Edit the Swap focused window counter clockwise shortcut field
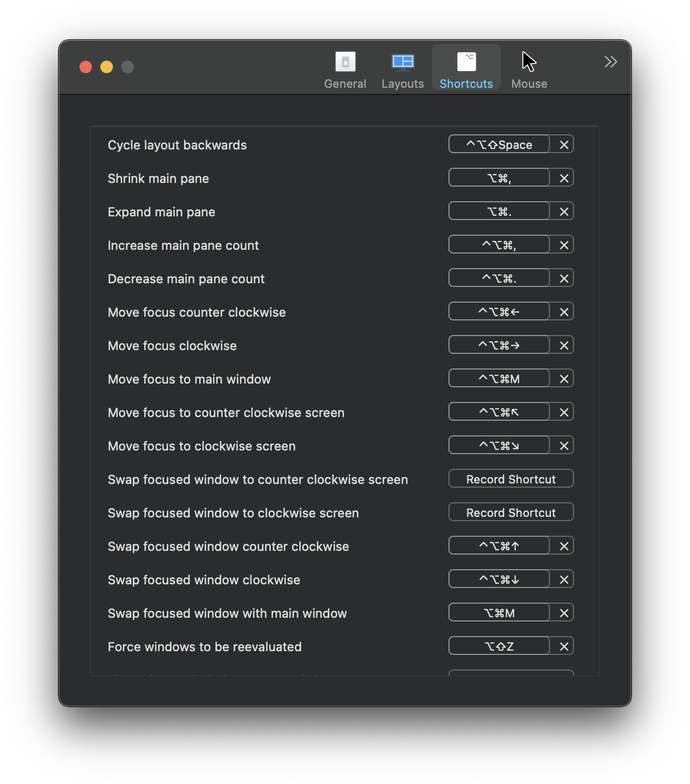The height and width of the screenshot is (784, 690). point(499,546)
